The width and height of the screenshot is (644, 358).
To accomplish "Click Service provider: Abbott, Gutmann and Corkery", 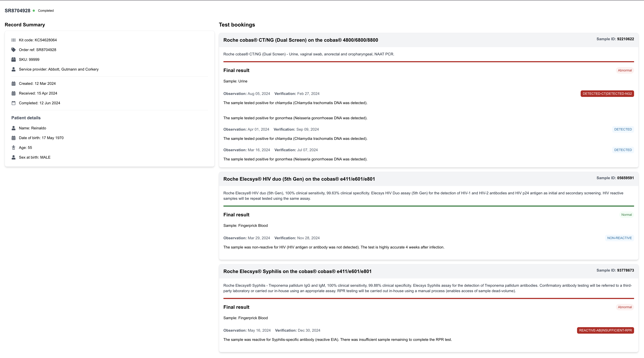I will coord(59,69).
